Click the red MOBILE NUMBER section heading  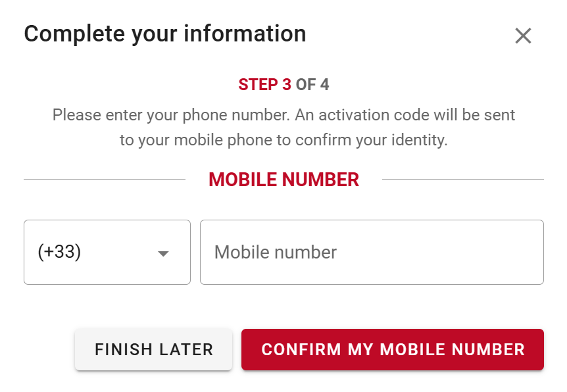(x=283, y=180)
